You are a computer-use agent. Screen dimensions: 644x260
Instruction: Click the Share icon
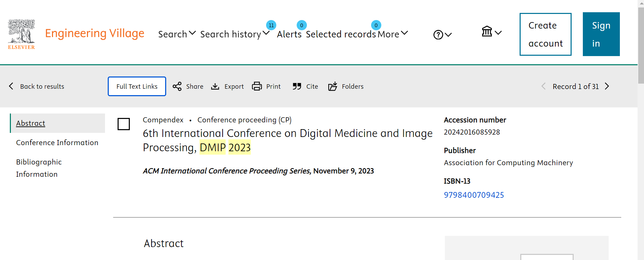[177, 86]
